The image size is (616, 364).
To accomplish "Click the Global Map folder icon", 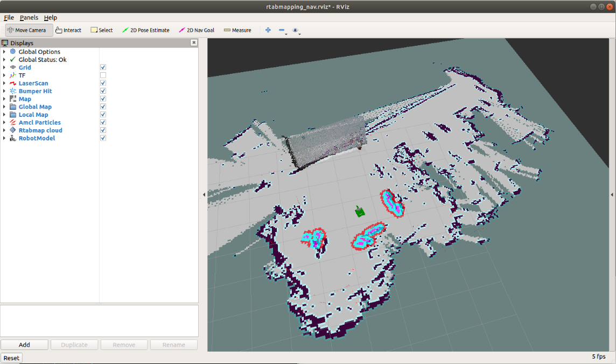I will [13, 107].
